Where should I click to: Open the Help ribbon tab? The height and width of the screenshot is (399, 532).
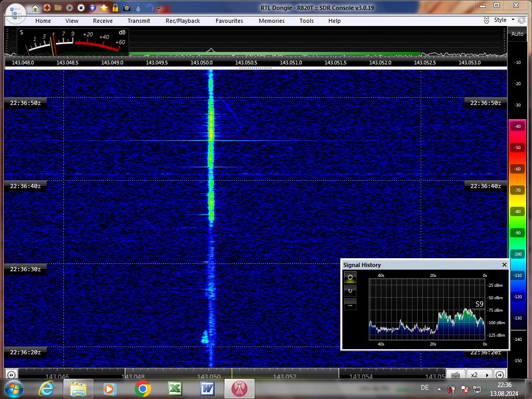tap(334, 21)
